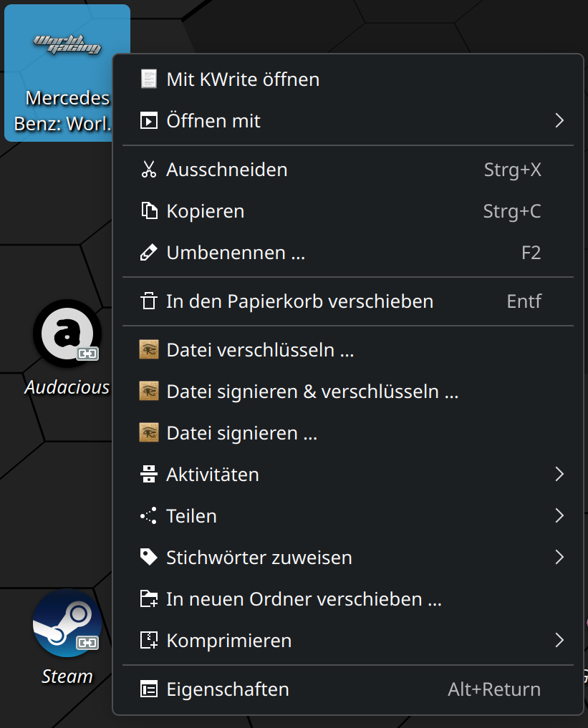Click the properties icon beside Eigenschaften
The width and height of the screenshot is (588, 728).
click(x=149, y=689)
